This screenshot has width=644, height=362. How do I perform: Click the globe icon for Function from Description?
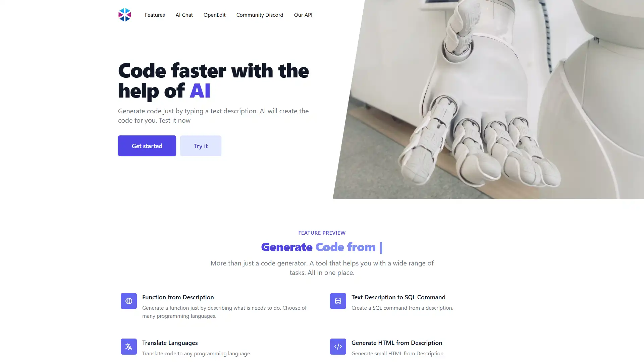pyautogui.click(x=129, y=301)
